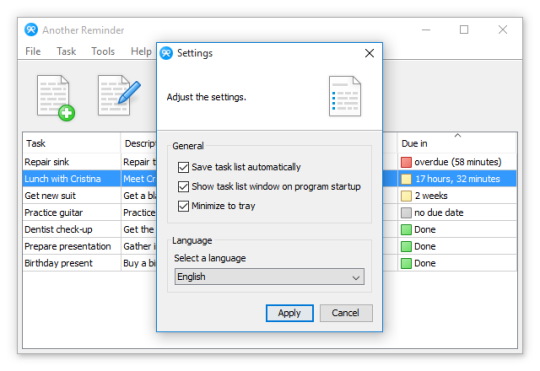540x371 pixels.
Task: Open the Help menu
Action: tap(141, 51)
